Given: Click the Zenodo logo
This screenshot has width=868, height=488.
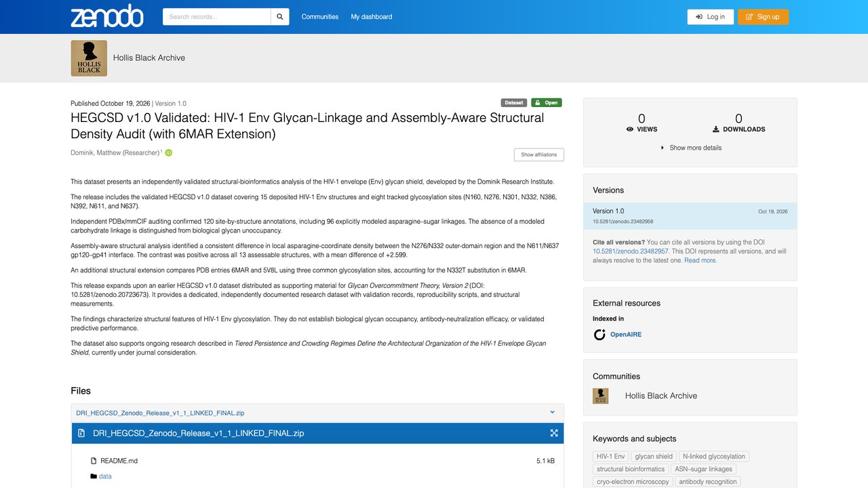Looking at the screenshot, I should [107, 16].
